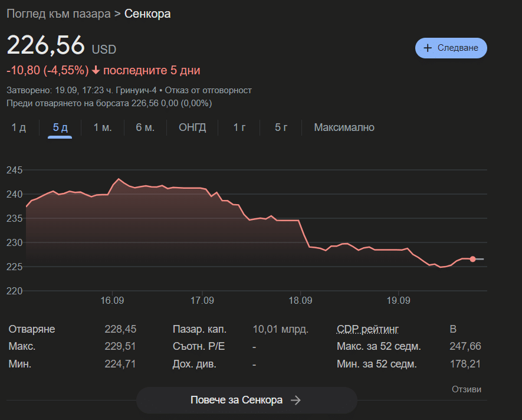Image resolution: width=522 pixels, height=420 pixels.
Task: Click the 17.09 date label on chart
Action: coord(202,300)
